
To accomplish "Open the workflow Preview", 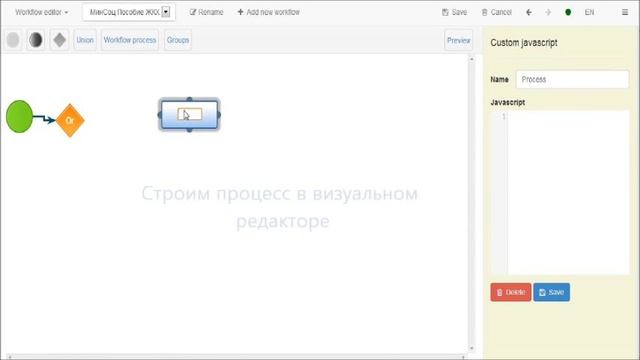I will (458, 40).
